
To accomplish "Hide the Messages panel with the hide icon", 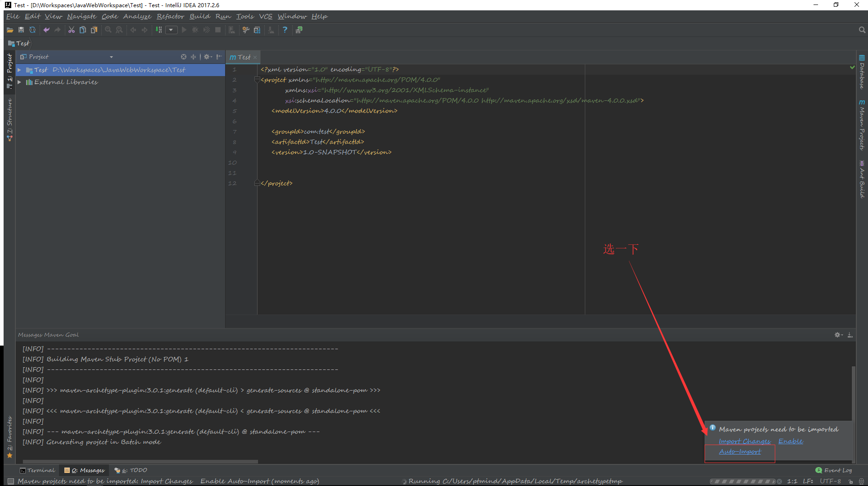I will 850,335.
